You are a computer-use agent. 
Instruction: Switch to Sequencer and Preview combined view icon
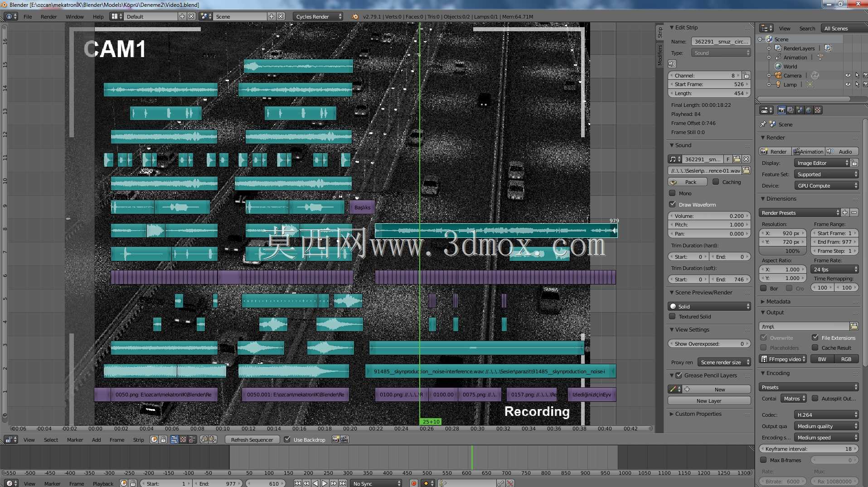192,439
